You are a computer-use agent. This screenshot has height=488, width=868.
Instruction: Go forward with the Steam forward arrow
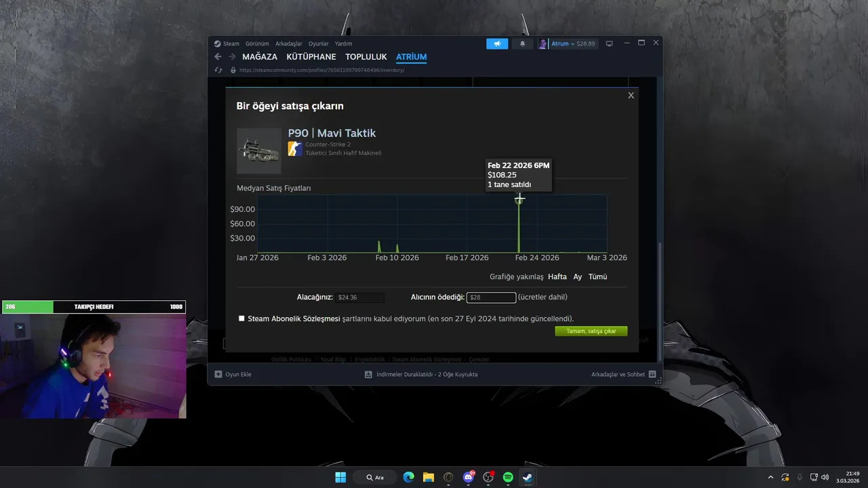point(232,57)
